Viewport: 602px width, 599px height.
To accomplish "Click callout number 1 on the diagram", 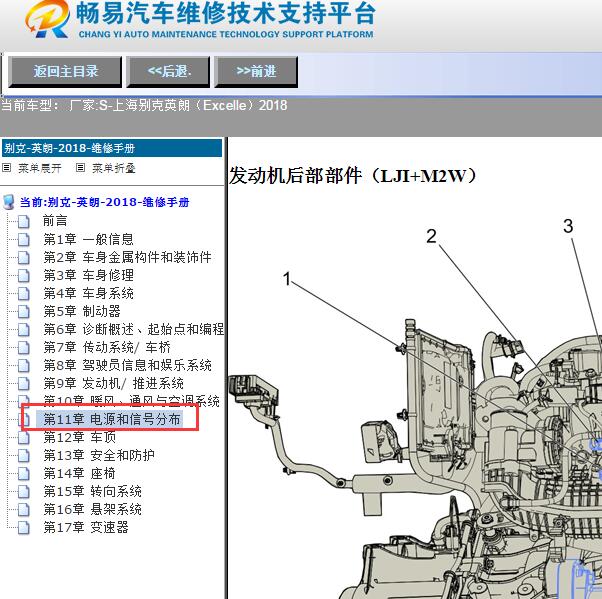I will pos(287,279).
